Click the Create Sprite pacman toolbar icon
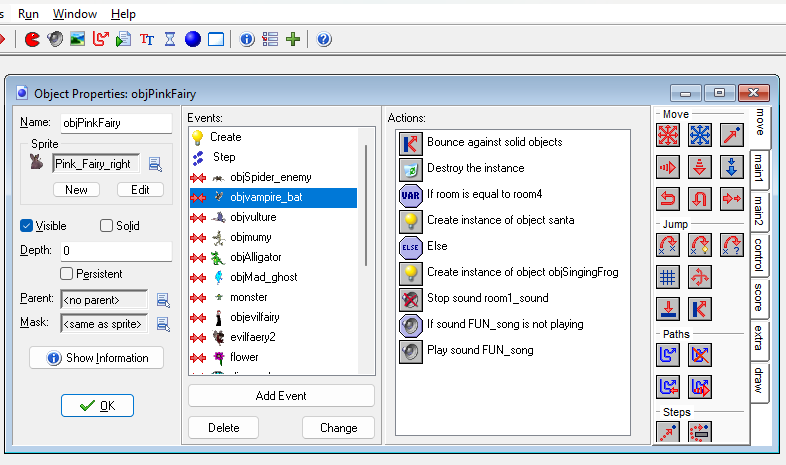Viewport: 786px width, 465px height. pos(32,40)
